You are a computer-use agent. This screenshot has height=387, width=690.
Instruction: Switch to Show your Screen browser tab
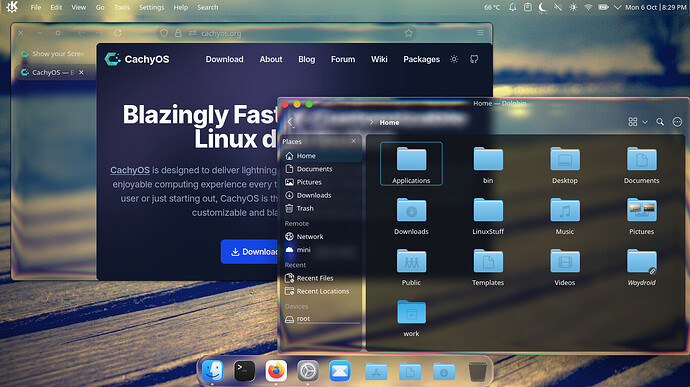coord(54,54)
